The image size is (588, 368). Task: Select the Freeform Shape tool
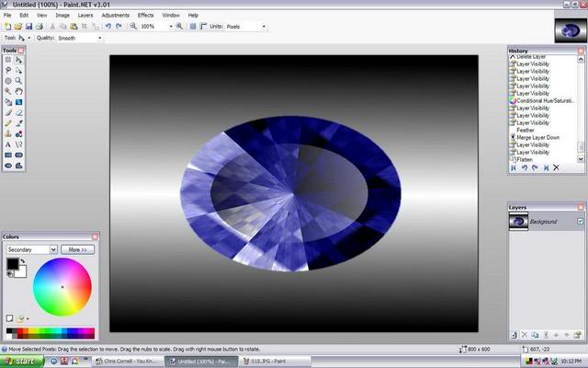point(18,166)
